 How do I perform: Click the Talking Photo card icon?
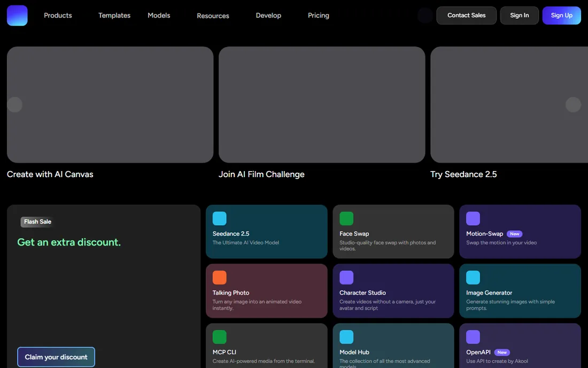[219, 278]
